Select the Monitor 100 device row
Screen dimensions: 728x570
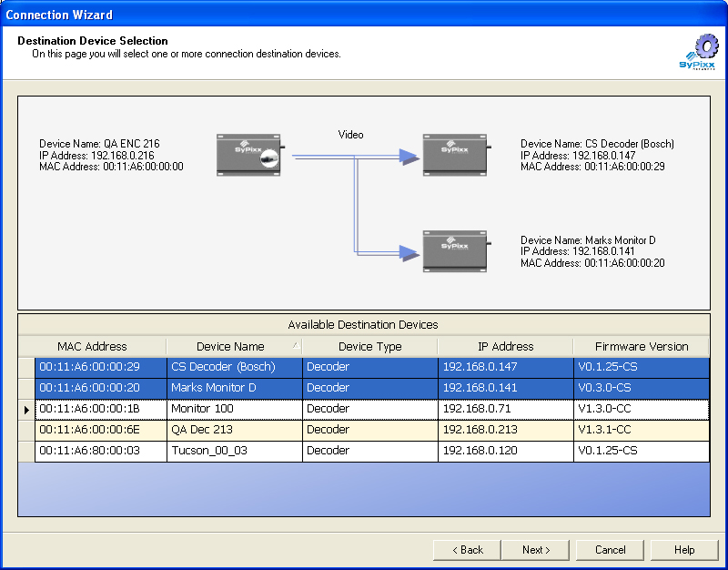coord(234,409)
